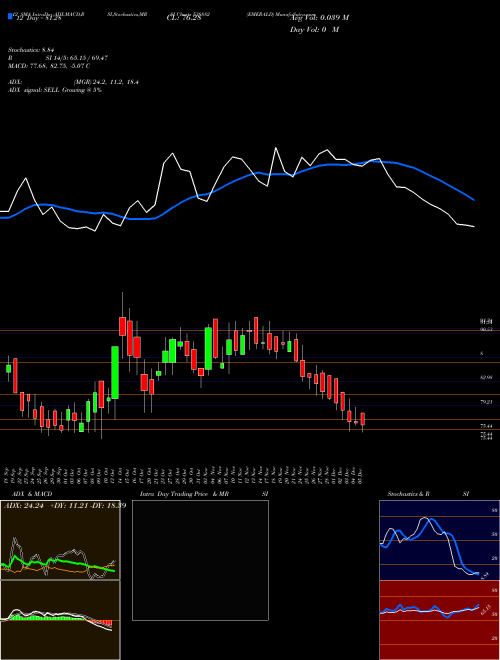
Task: Open the red-background RSI chart panel
Action: coord(439,620)
